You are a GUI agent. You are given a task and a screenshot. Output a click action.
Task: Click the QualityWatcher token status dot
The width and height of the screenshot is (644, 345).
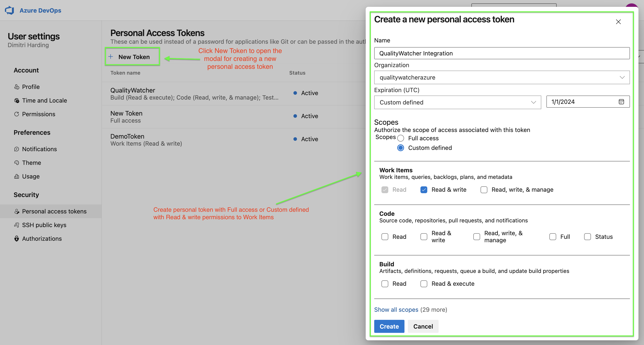(x=295, y=93)
